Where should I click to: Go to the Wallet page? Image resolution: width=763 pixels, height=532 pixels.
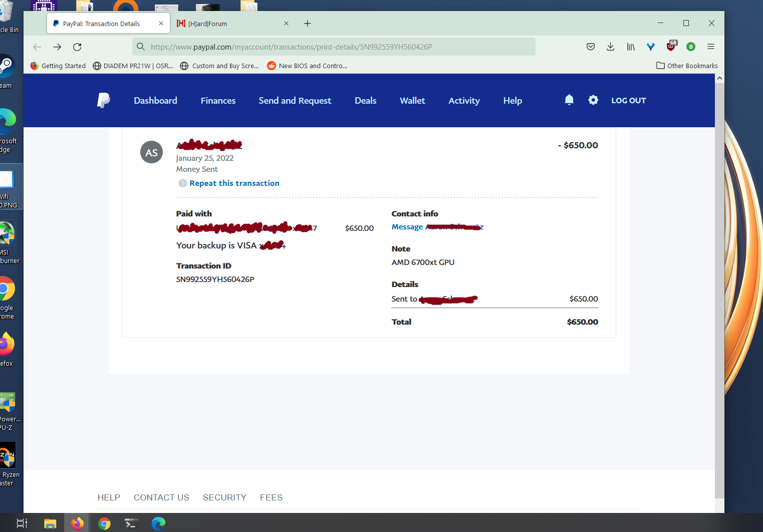(x=412, y=101)
